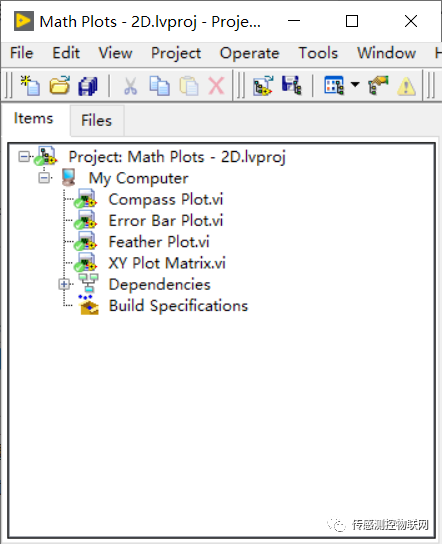
Task: Click the LabVIEW logo in title bar
Action: [24, 21]
